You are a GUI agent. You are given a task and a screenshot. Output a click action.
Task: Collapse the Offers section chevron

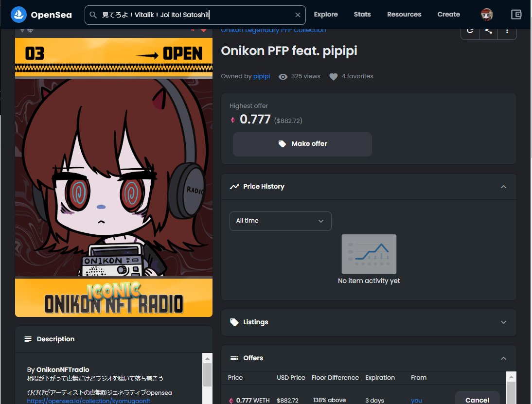[503, 359]
